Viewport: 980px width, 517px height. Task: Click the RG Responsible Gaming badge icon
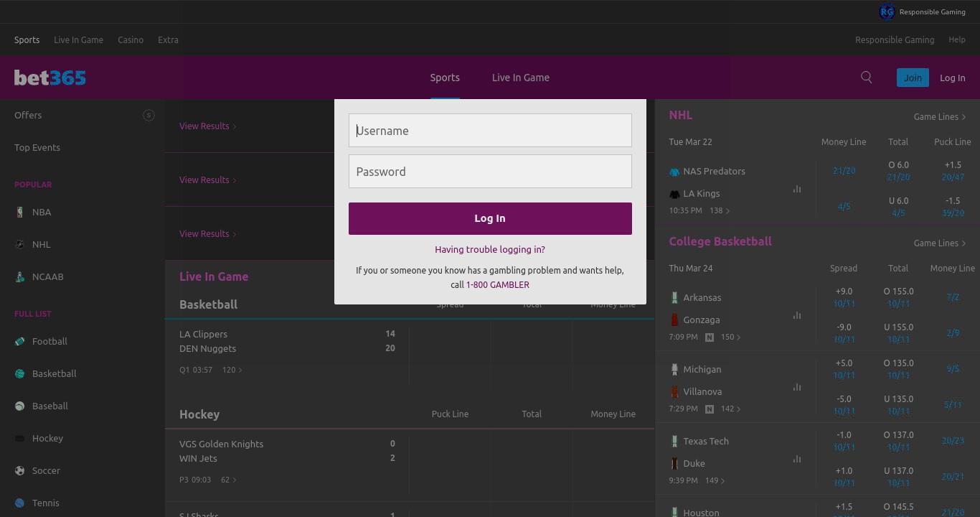coord(887,11)
